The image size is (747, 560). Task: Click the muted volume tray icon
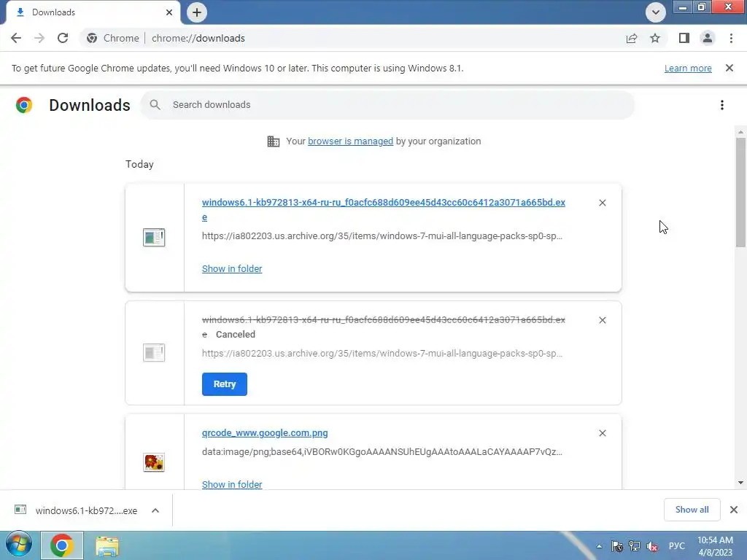(x=652, y=546)
